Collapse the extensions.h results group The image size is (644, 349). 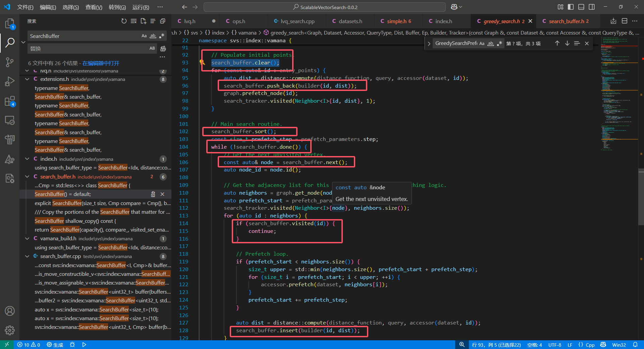(x=27, y=79)
